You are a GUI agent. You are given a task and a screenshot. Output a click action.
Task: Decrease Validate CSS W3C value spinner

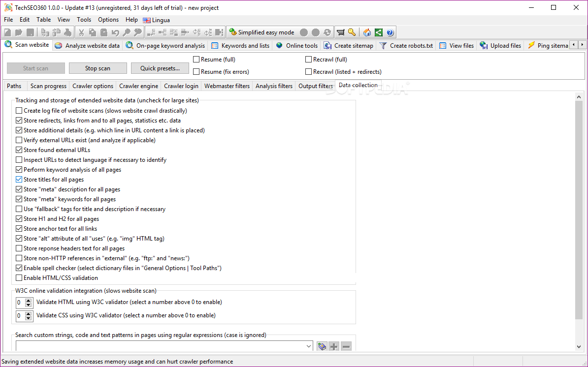click(29, 318)
